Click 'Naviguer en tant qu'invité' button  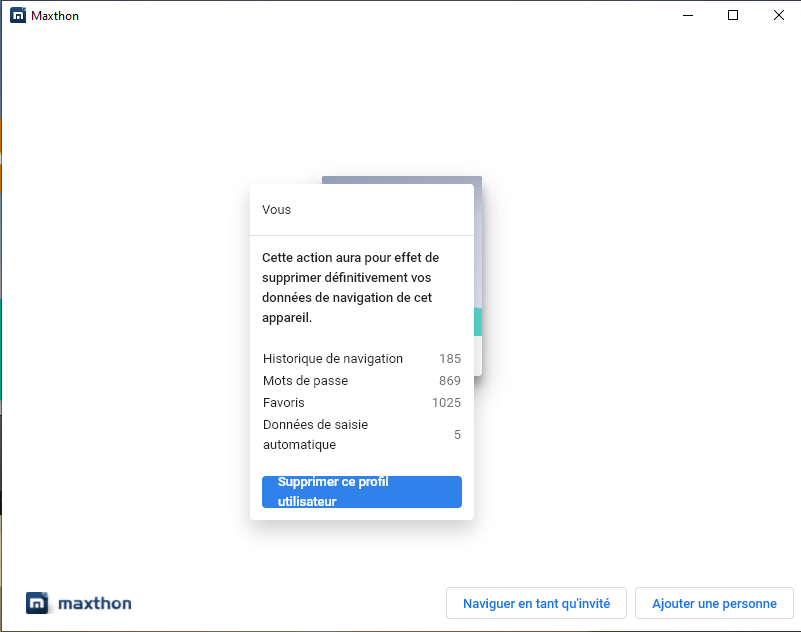click(536, 603)
